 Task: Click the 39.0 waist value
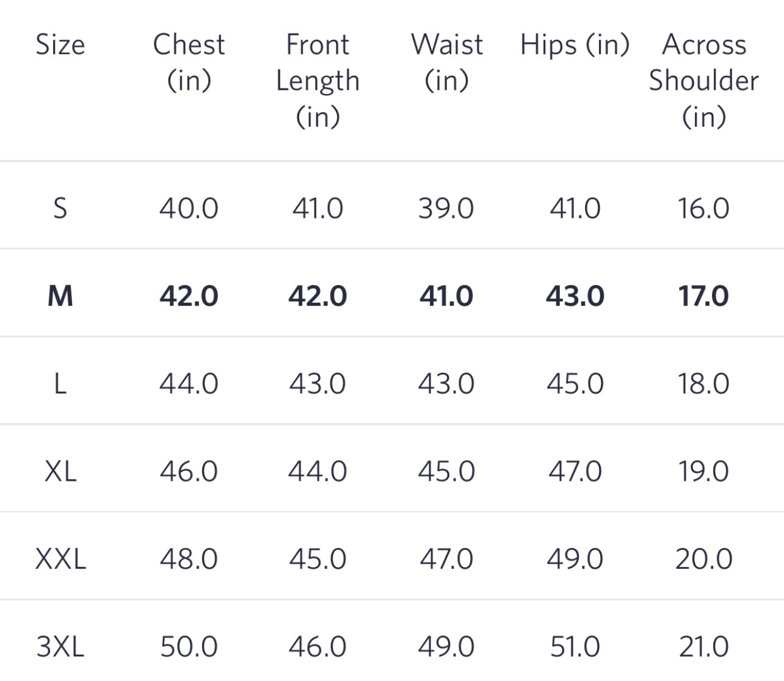pos(446,208)
